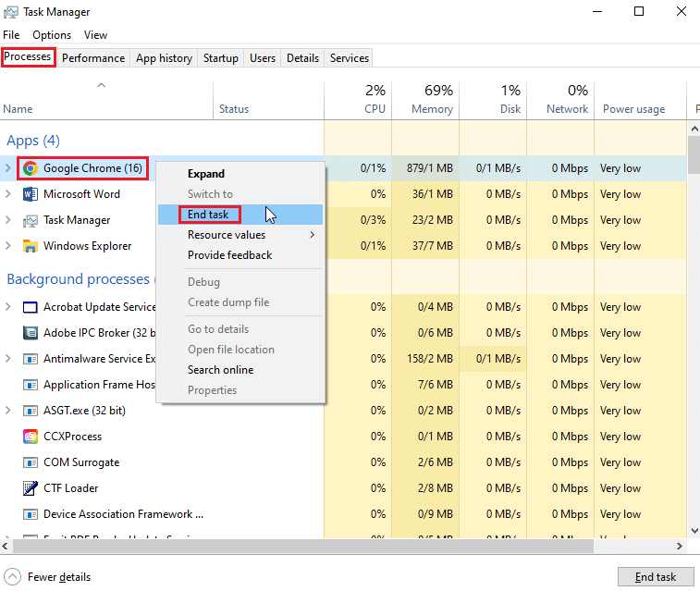The height and width of the screenshot is (591, 700).
Task: Switch to the Details tab
Action: 302,58
